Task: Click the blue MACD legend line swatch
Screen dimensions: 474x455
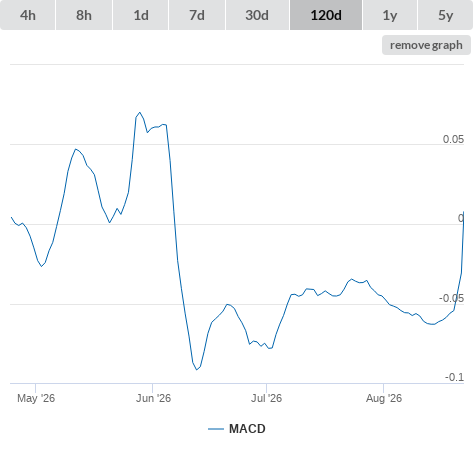Action: [216, 429]
